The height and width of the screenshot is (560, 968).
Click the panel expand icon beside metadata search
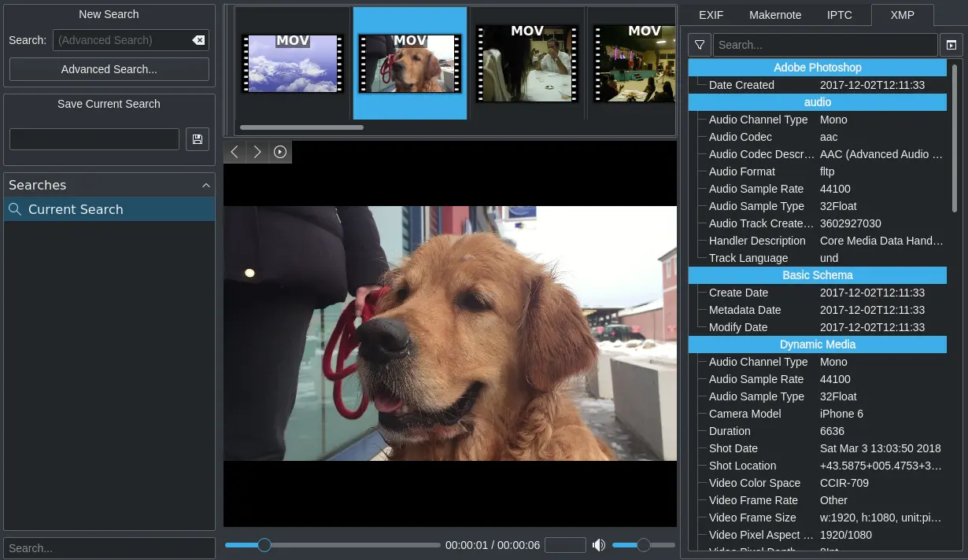click(951, 45)
